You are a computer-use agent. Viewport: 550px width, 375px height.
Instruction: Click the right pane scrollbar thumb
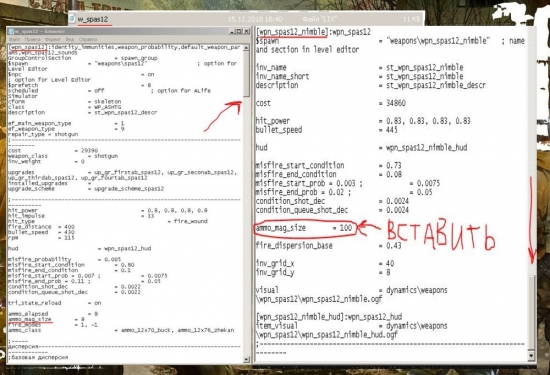click(531, 312)
